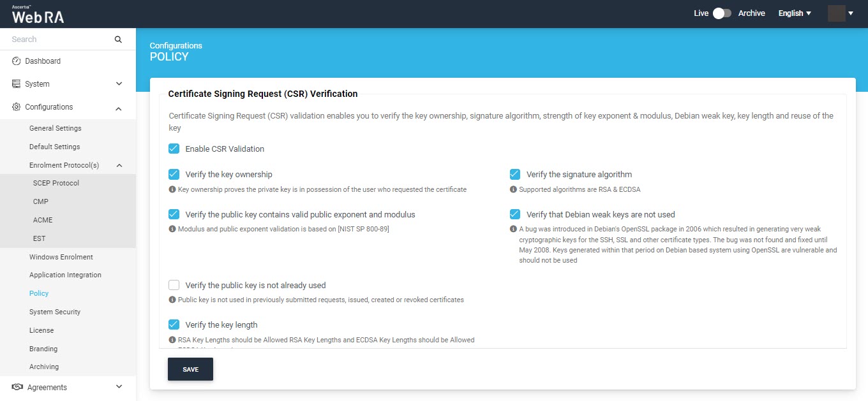Viewport: 868px width, 401px height.
Task: Uncheck Verify the signature algorithm checkbox
Action: click(x=515, y=174)
